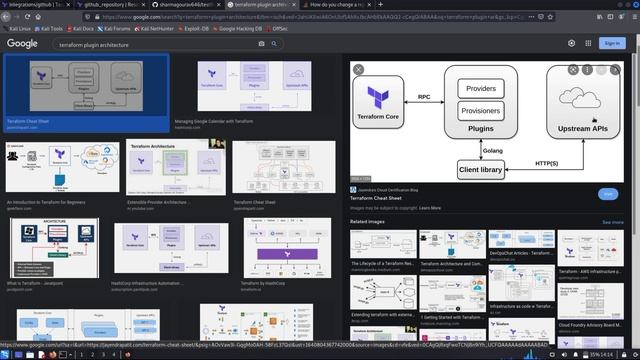Bookmark this page with the star icon
The height and width of the screenshot is (360, 640).
tap(550, 17)
